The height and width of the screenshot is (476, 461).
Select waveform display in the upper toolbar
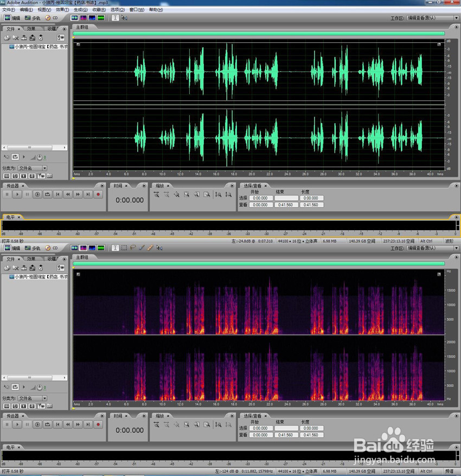pyautogui.click(x=74, y=18)
